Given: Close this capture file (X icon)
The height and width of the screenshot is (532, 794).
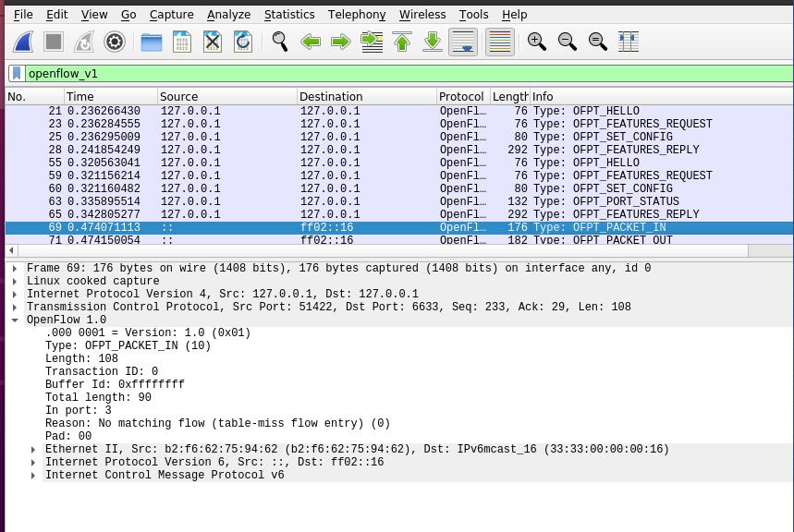Looking at the screenshot, I should [213, 42].
